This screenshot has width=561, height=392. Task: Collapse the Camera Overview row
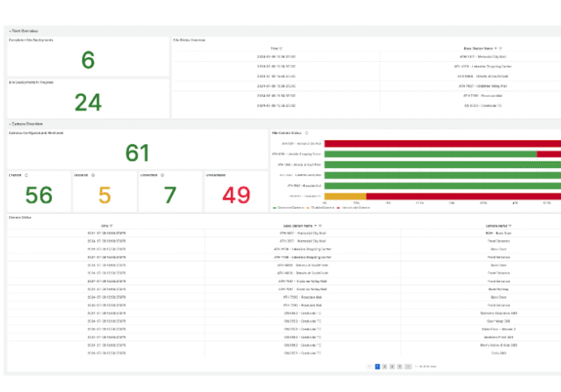26,124
